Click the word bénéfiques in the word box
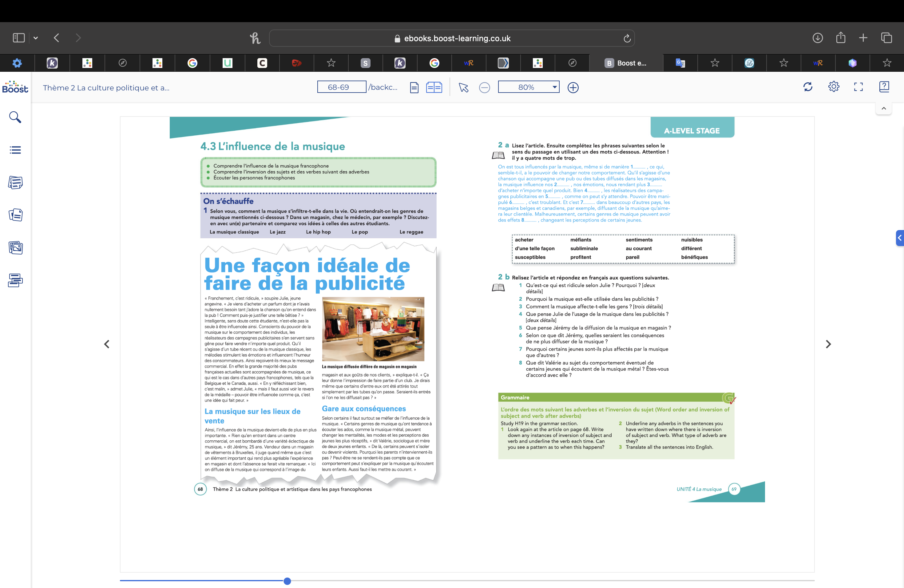904x588 pixels. (x=694, y=257)
